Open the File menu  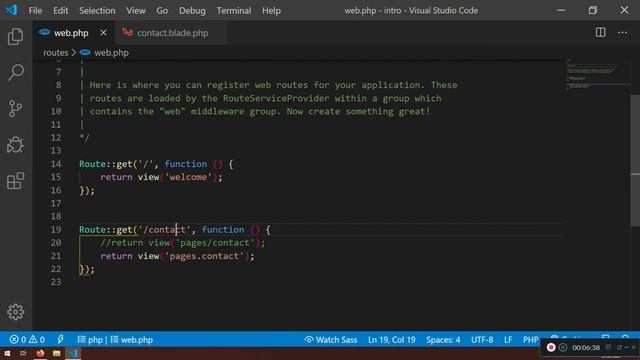(x=35, y=11)
